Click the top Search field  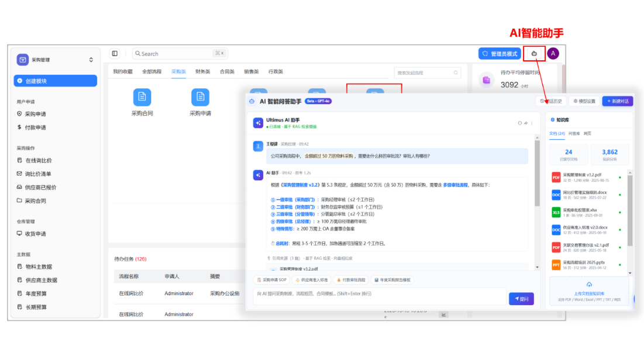pos(180,53)
